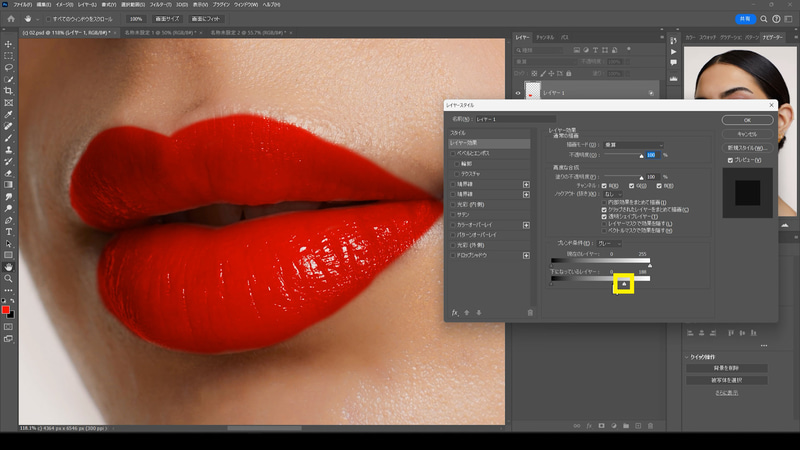800x450 pixels.
Task: Click the New Style button
Action: [x=747, y=146]
